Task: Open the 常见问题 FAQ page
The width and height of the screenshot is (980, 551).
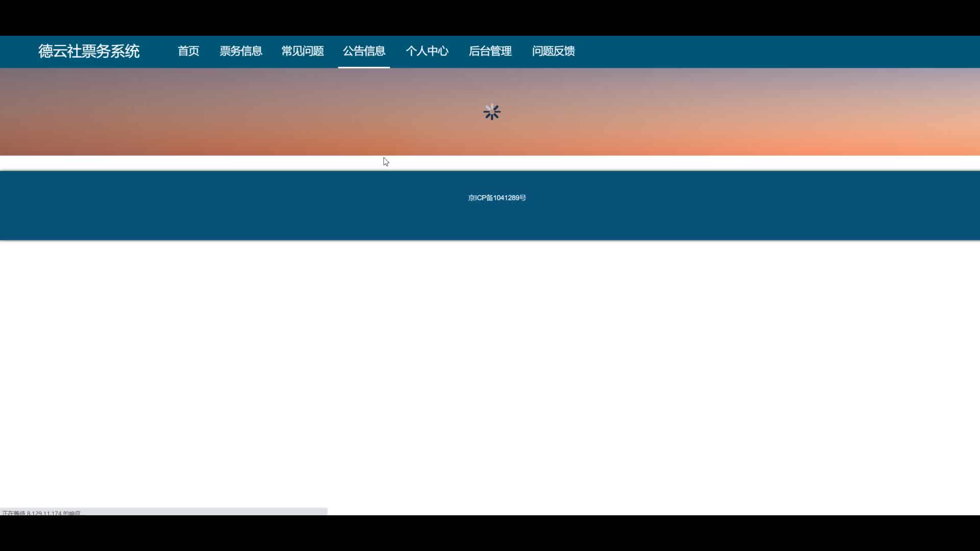Action: 303,52
